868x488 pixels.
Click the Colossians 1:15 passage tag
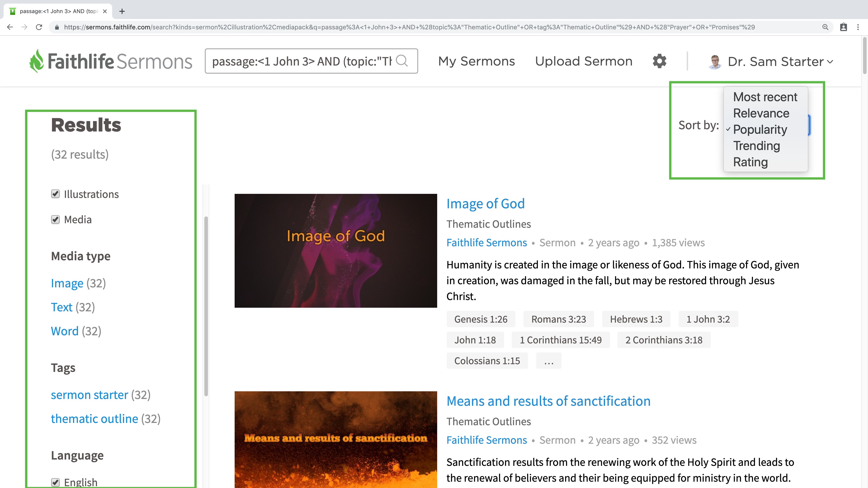pyautogui.click(x=487, y=361)
